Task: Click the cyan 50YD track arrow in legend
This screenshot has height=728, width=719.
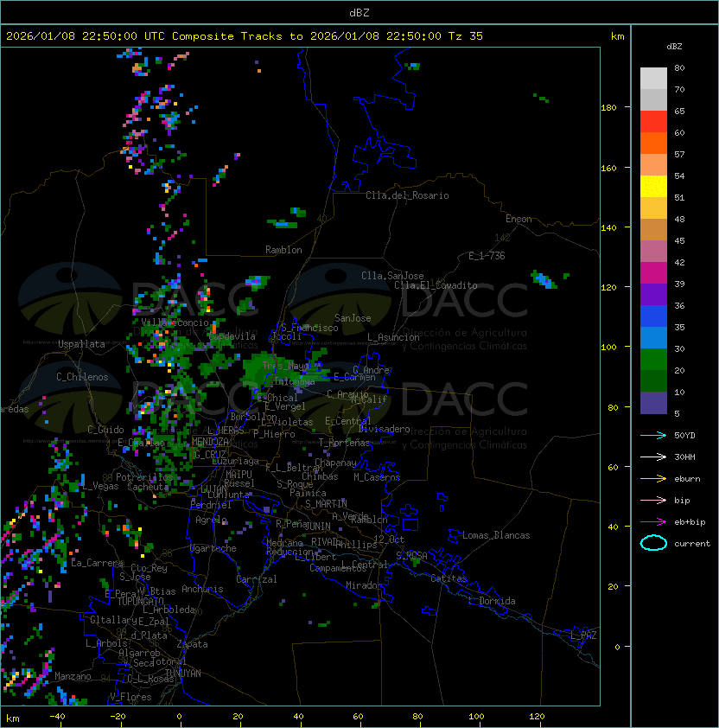Action: [653, 435]
